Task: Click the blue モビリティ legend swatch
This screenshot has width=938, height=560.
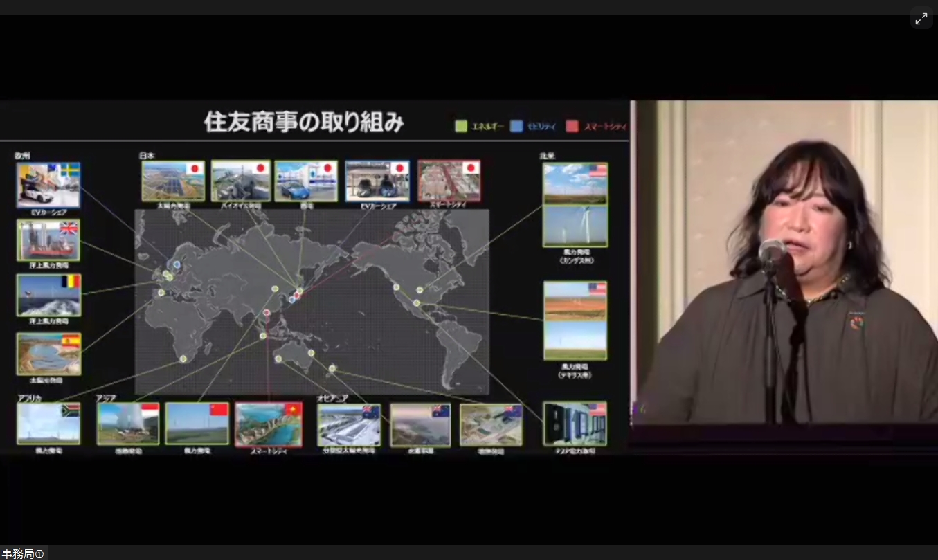Action: point(516,126)
